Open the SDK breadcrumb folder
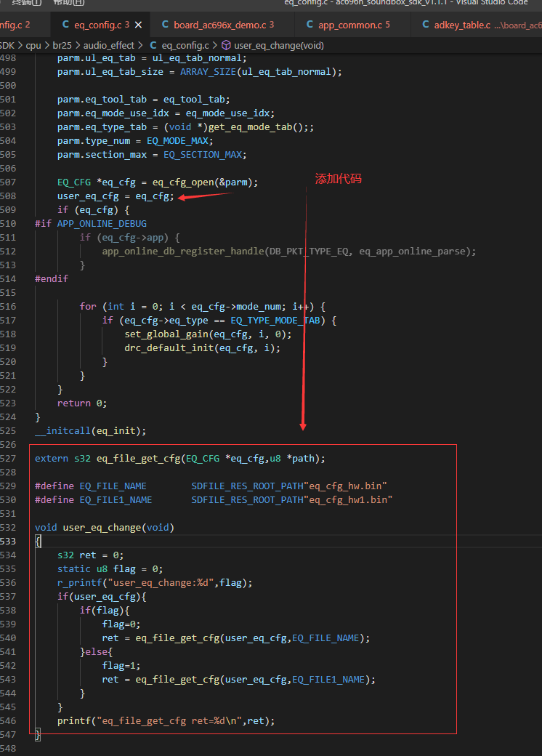 7,45
